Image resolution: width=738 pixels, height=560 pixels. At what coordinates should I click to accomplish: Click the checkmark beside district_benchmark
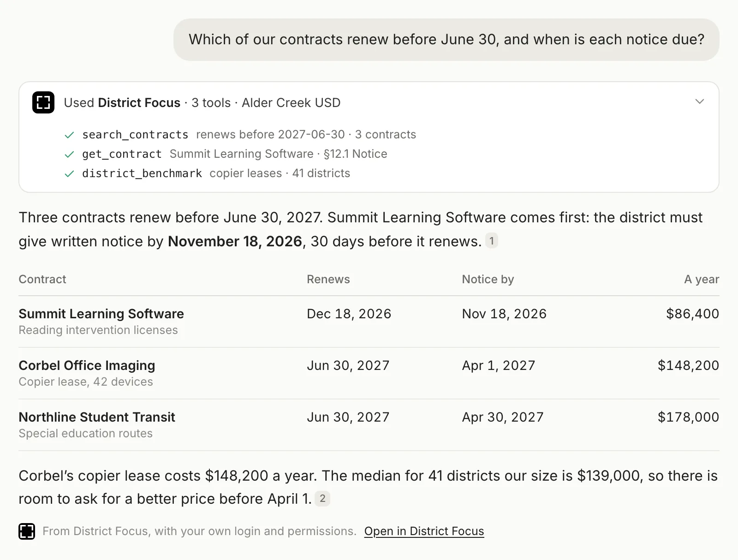click(69, 173)
